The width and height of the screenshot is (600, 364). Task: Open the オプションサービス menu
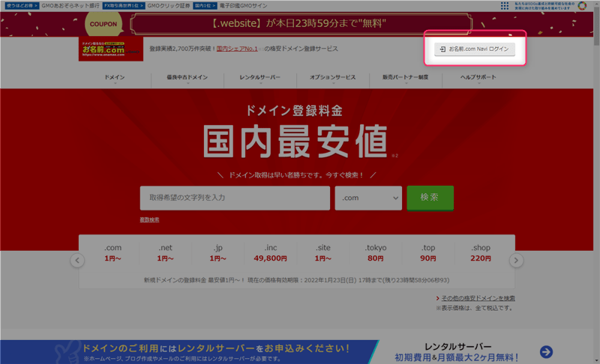[332, 78]
